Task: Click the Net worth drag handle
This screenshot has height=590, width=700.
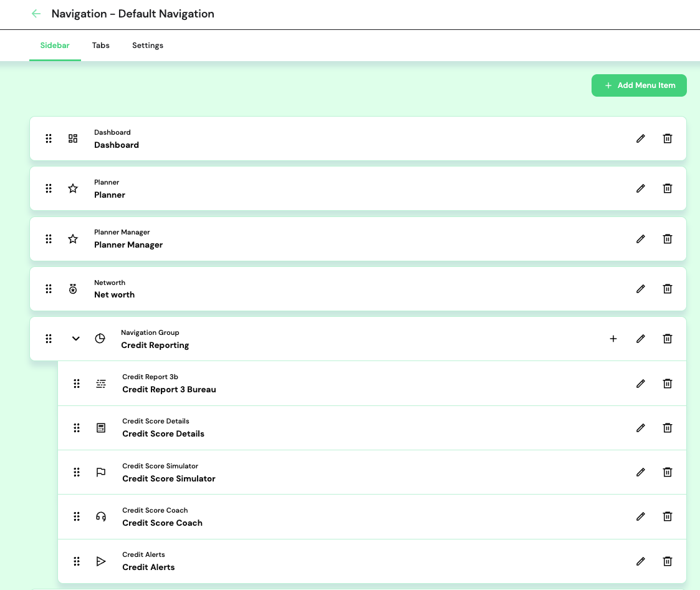Action: point(49,289)
